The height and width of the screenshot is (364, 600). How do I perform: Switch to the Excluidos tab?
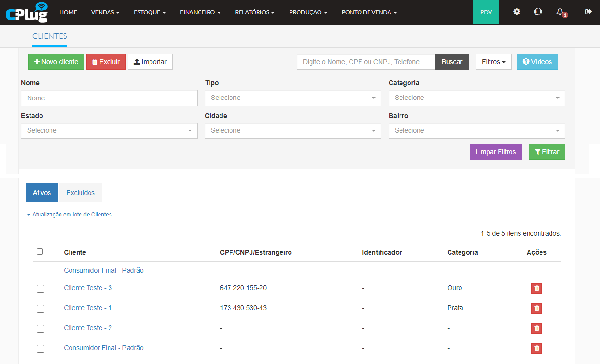pos(80,193)
